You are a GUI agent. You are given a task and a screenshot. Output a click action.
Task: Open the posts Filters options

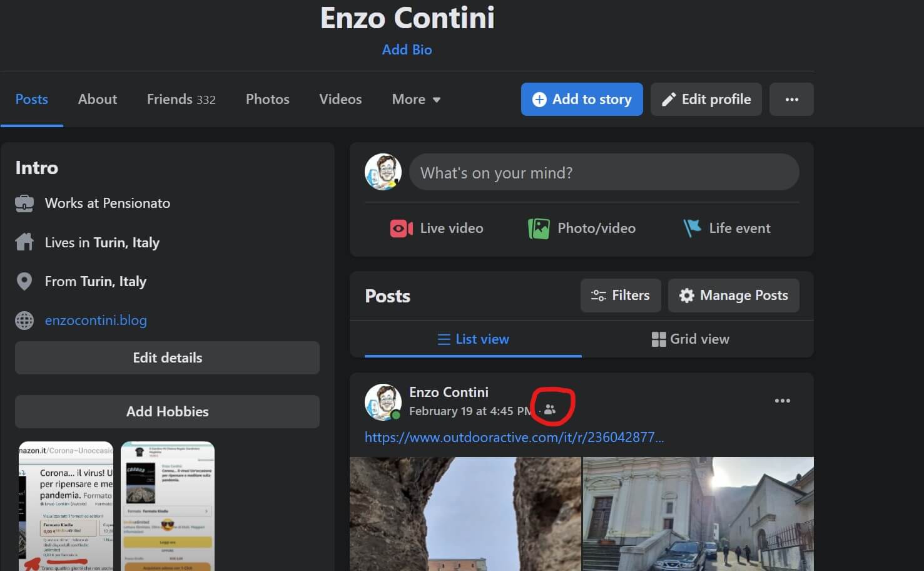621,296
